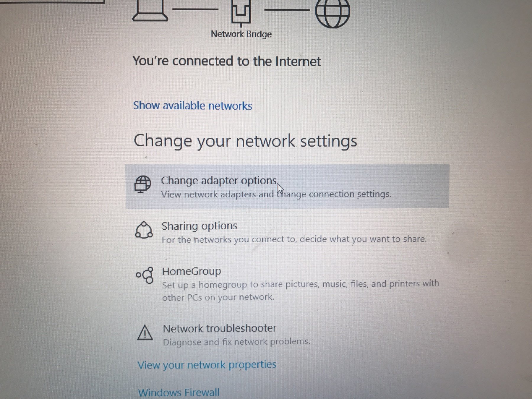The height and width of the screenshot is (399, 532).
Task: Open Sharing options title text
Action: (199, 226)
